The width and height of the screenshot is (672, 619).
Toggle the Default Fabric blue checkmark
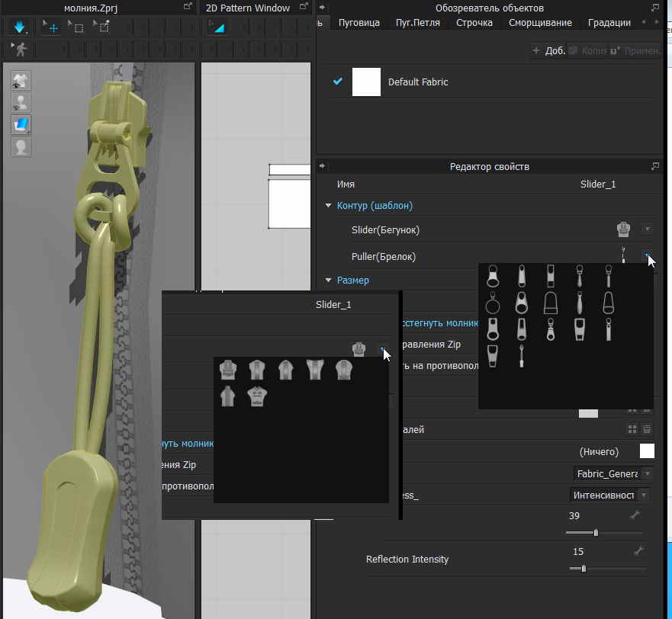(x=338, y=81)
